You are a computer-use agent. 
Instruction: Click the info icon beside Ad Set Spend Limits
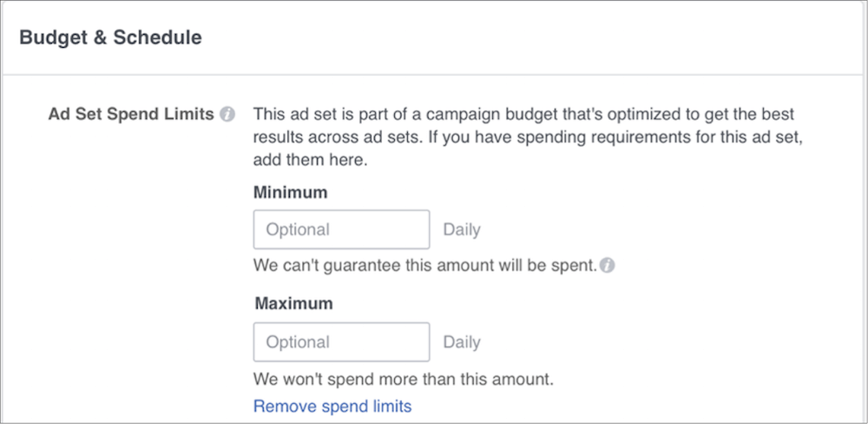[x=227, y=115]
